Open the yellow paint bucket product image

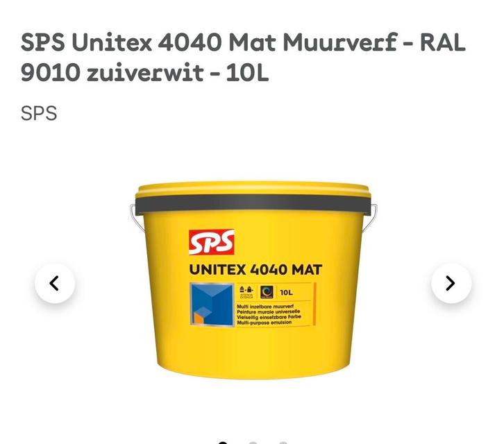[x=253, y=280]
